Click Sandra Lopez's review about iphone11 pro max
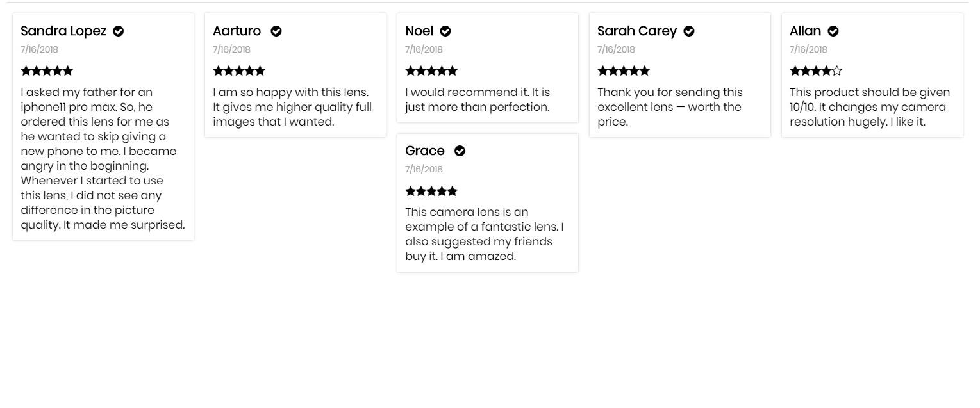The height and width of the screenshot is (408, 980). [103, 158]
